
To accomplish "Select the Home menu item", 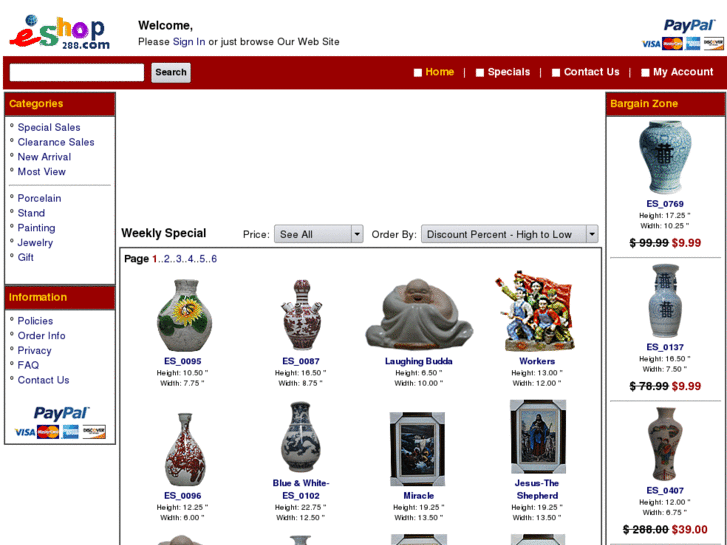I will [440, 72].
